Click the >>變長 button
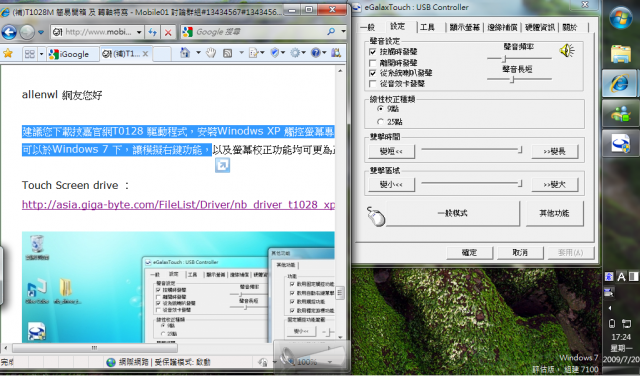 554,151
